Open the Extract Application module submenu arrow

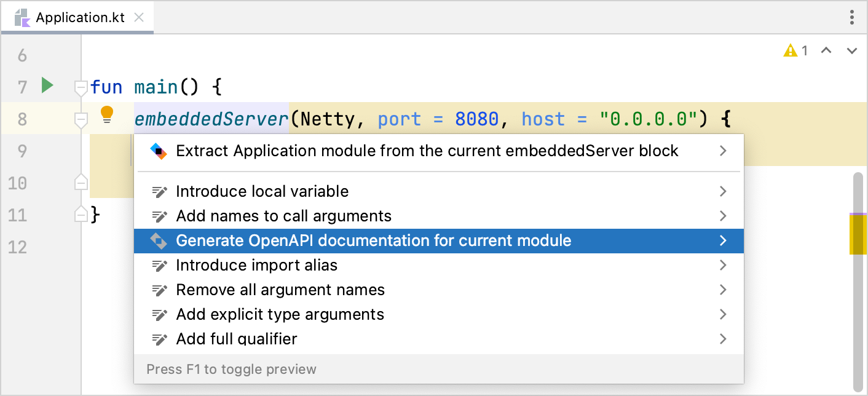tap(723, 151)
